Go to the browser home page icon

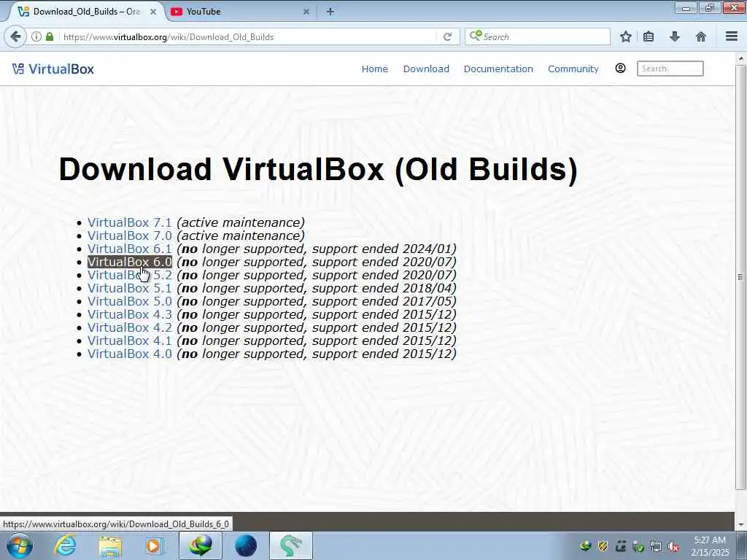click(x=701, y=36)
